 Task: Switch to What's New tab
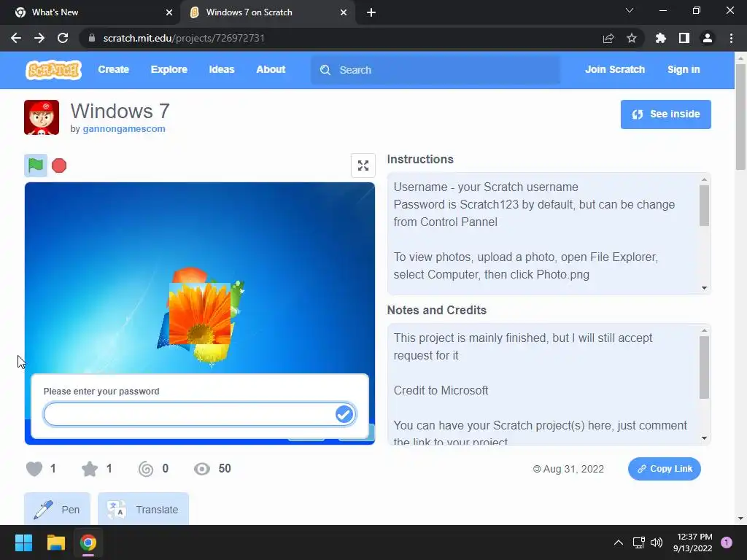point(90,12)
